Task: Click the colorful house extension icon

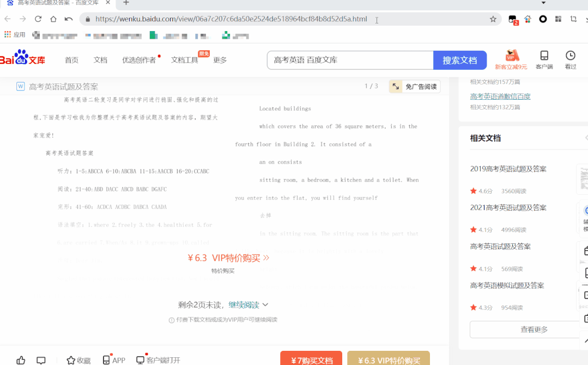Action: 528,19
